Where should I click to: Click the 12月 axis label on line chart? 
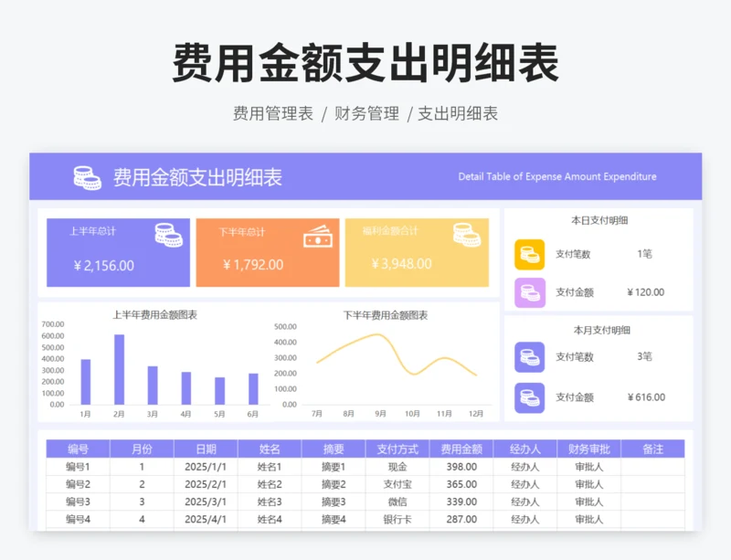click(x=476, y=414)
